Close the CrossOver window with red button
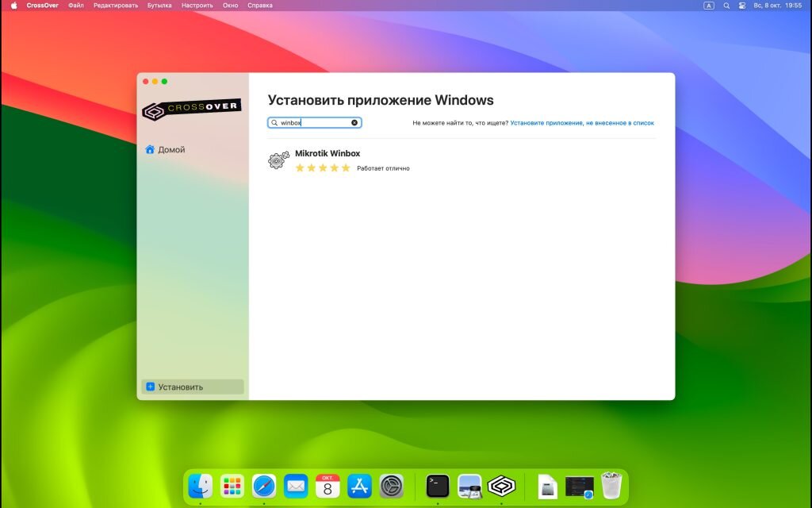The width and height of the screenshot is (812, 508). [146, 82]
